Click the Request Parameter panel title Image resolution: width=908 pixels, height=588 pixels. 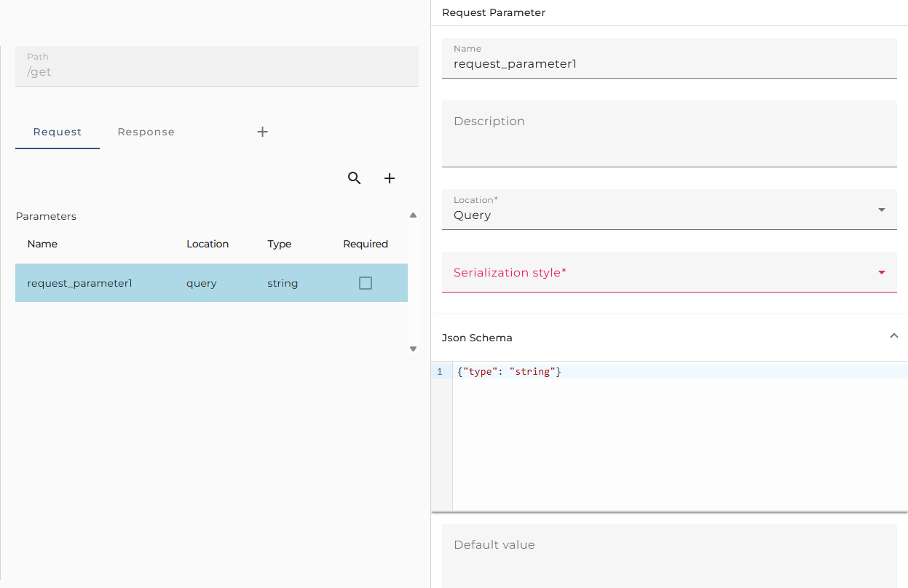click(494, 12)
